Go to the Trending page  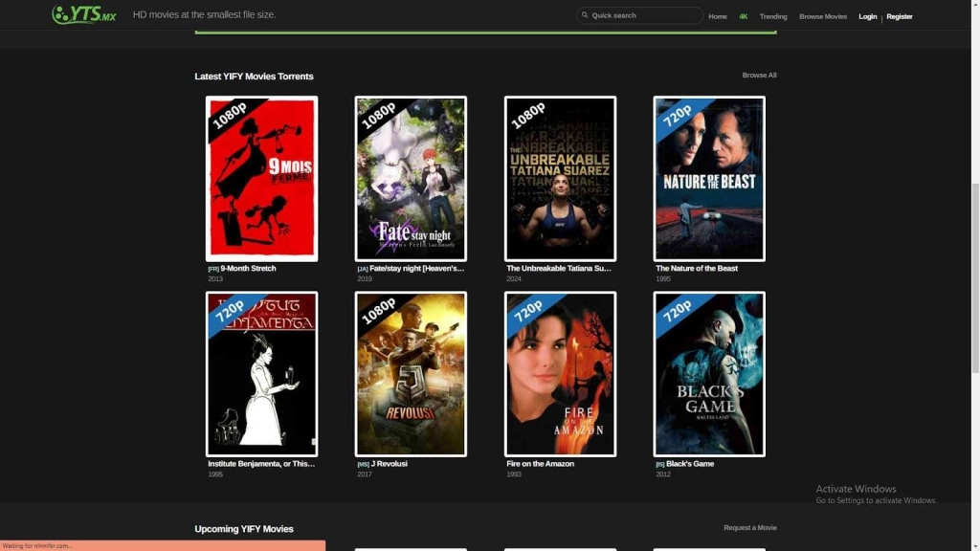pos(773,16)
